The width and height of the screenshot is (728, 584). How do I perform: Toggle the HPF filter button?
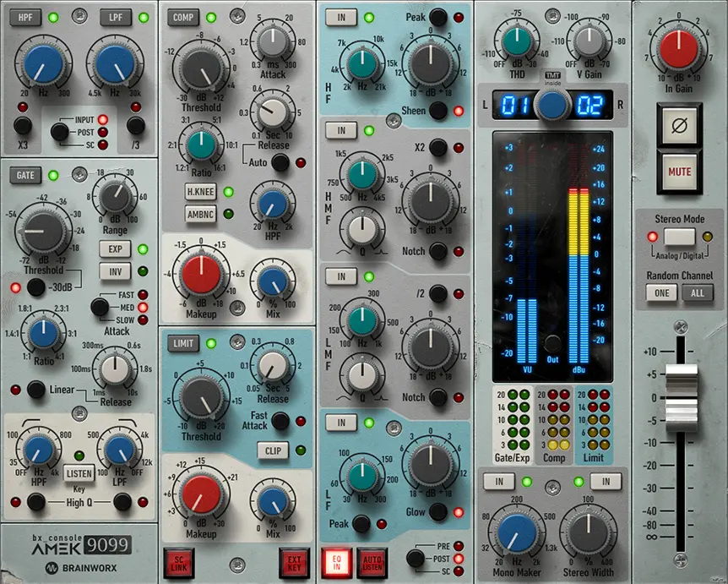tap(25, 18)
